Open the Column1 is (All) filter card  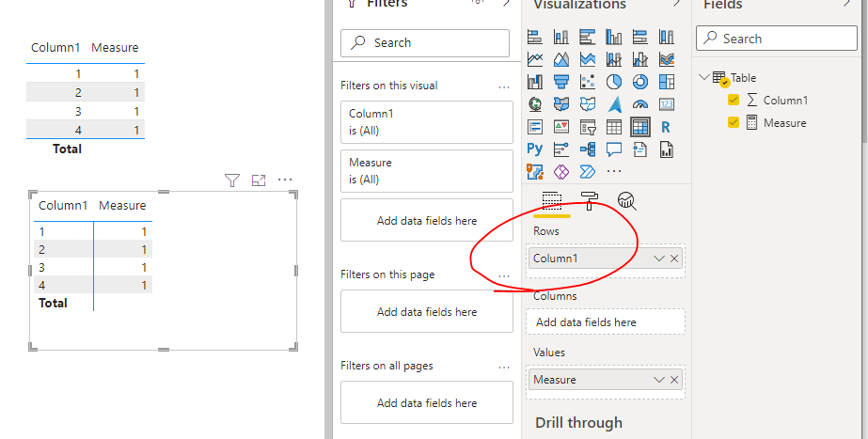[x=427, y=122]
